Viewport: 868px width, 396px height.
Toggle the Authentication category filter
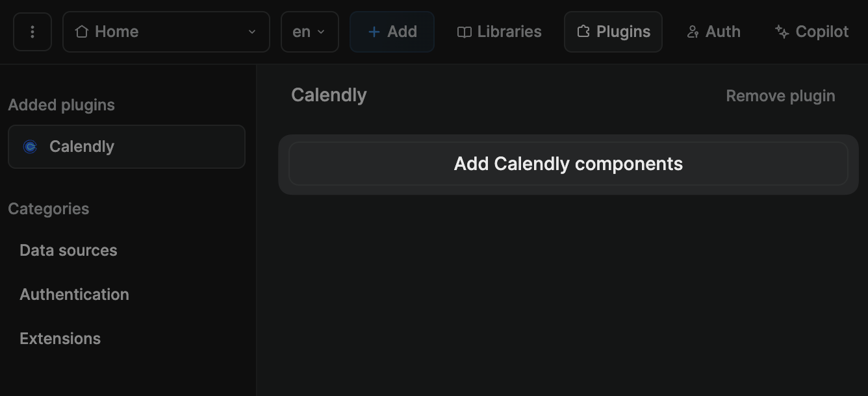coord(74,294)
